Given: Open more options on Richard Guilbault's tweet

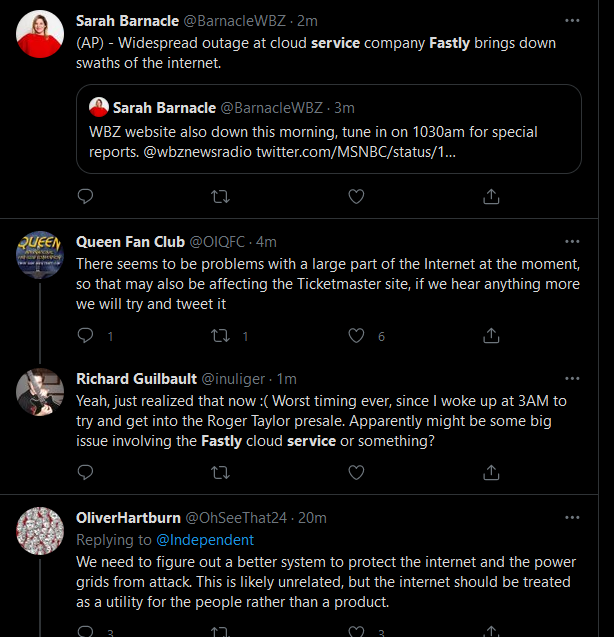Looking at the screenshot, I should point(572,379).
